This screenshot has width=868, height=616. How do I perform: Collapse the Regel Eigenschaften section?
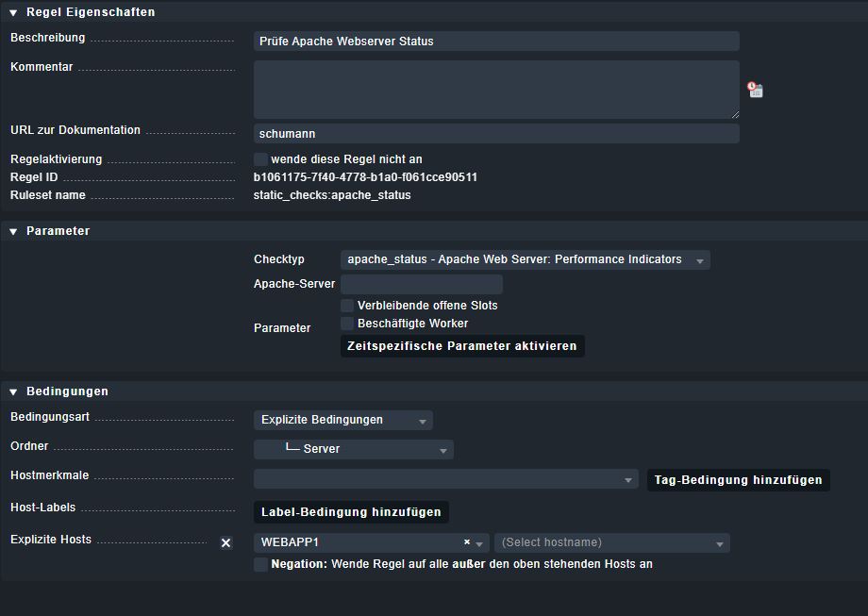tap(13, 12)
